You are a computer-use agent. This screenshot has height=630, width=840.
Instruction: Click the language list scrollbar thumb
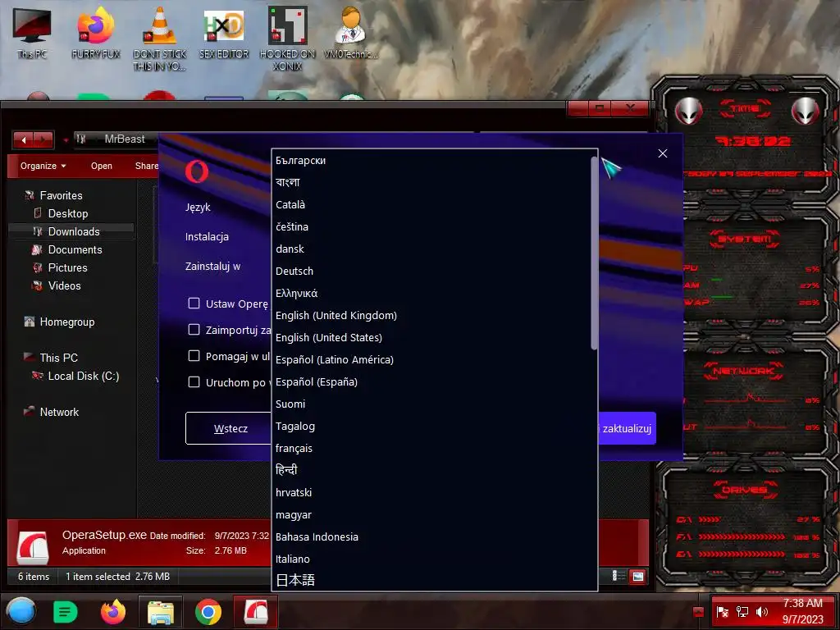(594, 253)
